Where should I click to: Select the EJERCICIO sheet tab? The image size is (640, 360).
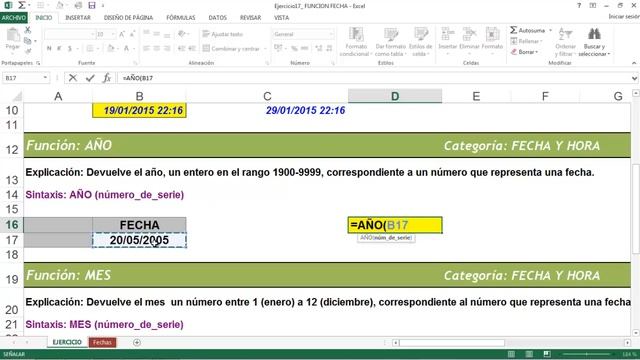67,342
